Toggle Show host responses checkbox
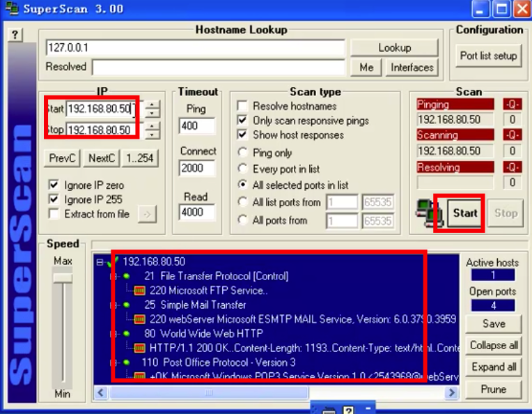Screen dimensions: 532x414 [242, 135]
